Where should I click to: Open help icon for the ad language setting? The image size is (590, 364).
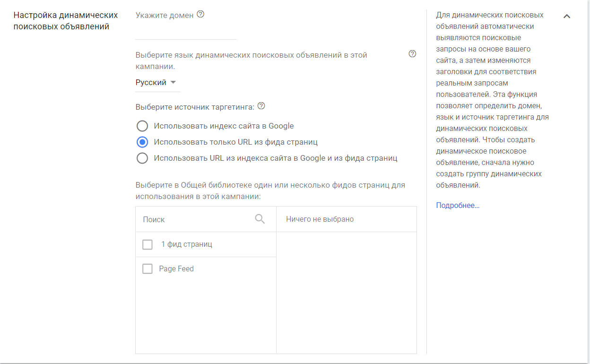click(412, 54)
